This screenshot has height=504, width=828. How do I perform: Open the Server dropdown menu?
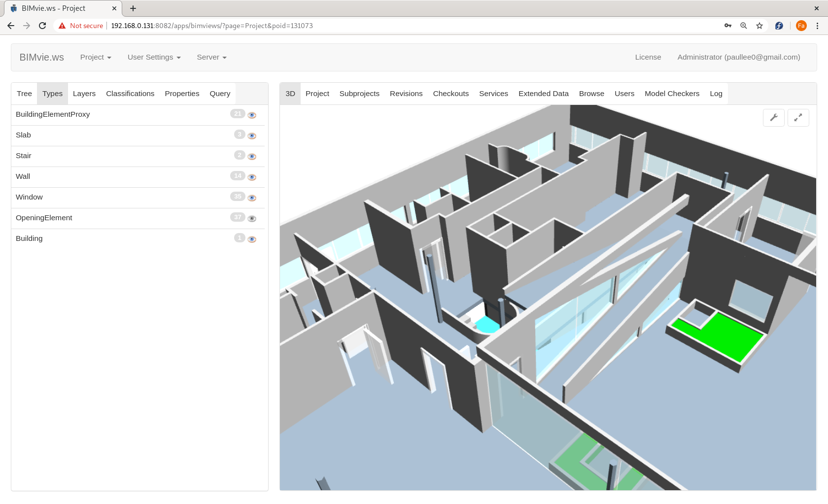click(211, 57)
